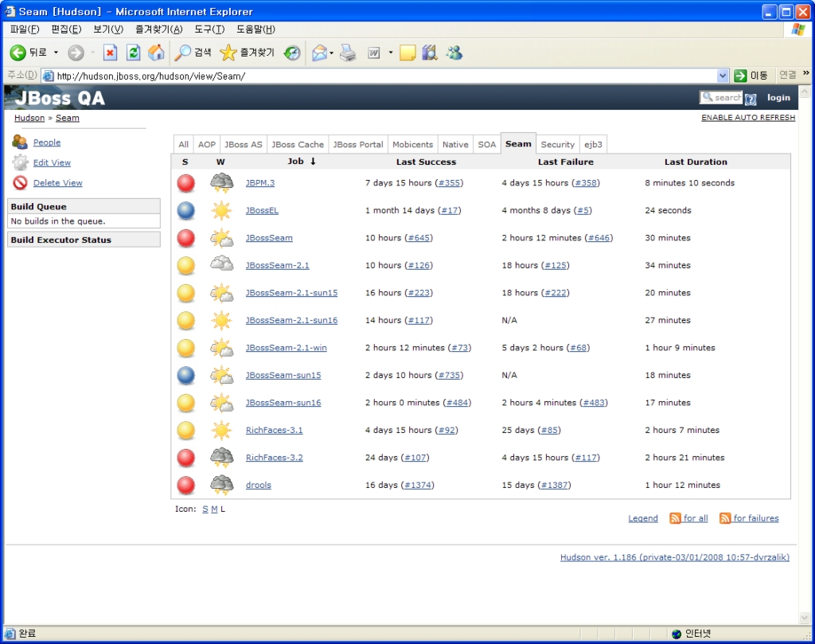The image size is (815, 644).
Task: Open the Legend link
Action: (643, 518)
